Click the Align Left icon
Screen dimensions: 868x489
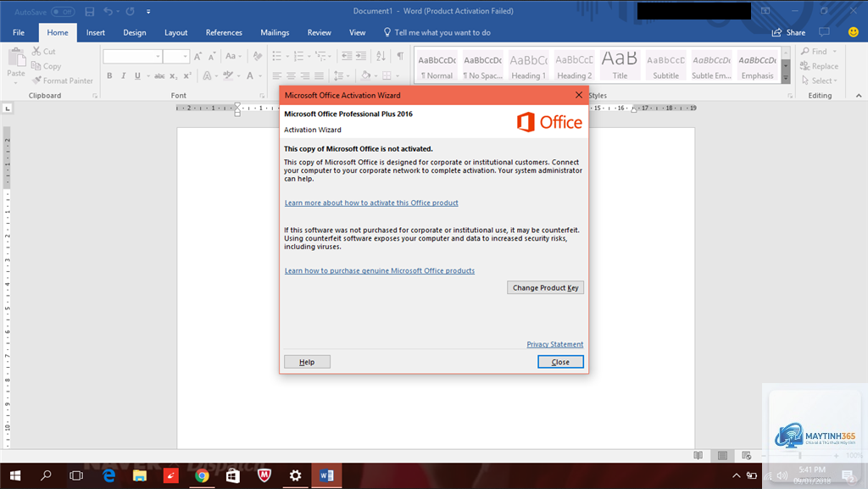pos(277,75)
